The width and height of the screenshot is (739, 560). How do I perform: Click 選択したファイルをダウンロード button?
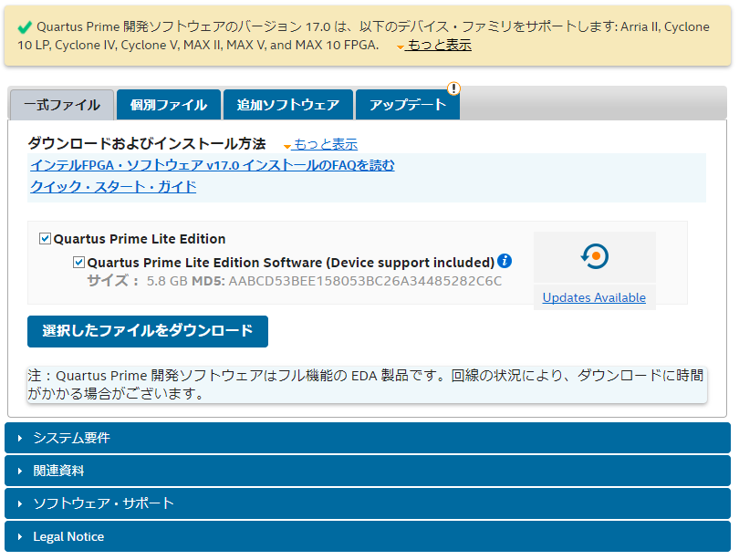pyautogui.click(x=148, y=331)
